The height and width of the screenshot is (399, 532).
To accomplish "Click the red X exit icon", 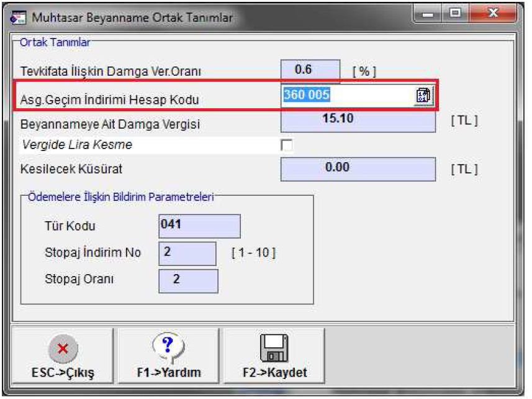I will coord(62,349).
